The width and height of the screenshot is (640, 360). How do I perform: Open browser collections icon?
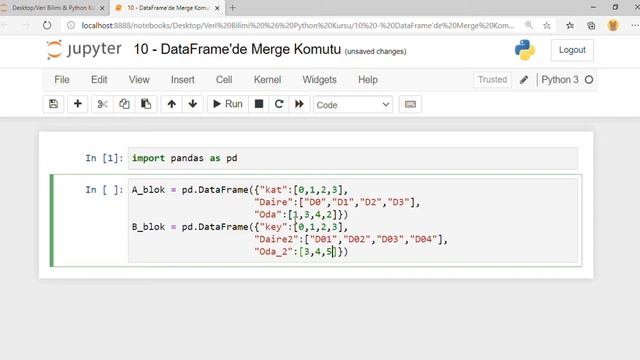pyautogui.click(x=591, y=25)
